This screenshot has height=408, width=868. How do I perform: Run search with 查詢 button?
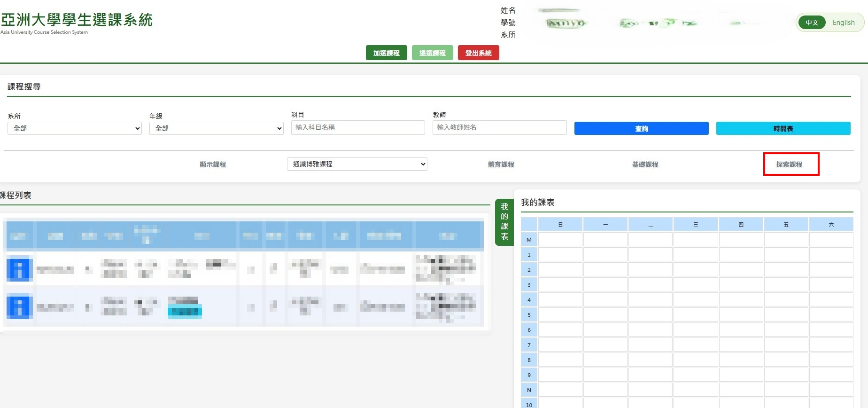[641, 128]
